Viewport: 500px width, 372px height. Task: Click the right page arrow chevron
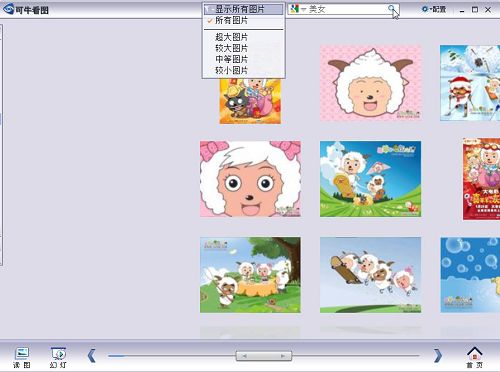438,356
